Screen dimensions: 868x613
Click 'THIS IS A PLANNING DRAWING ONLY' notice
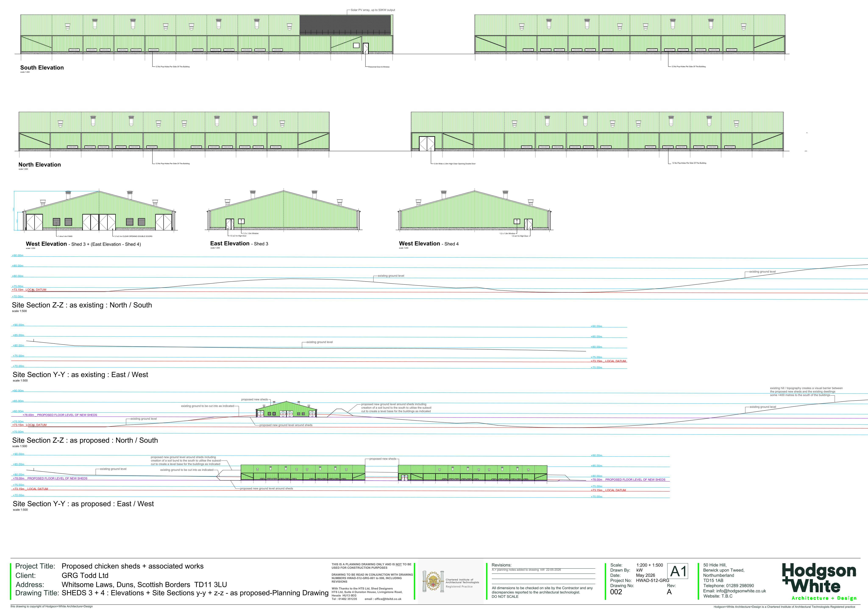click(x=371, y=566)
